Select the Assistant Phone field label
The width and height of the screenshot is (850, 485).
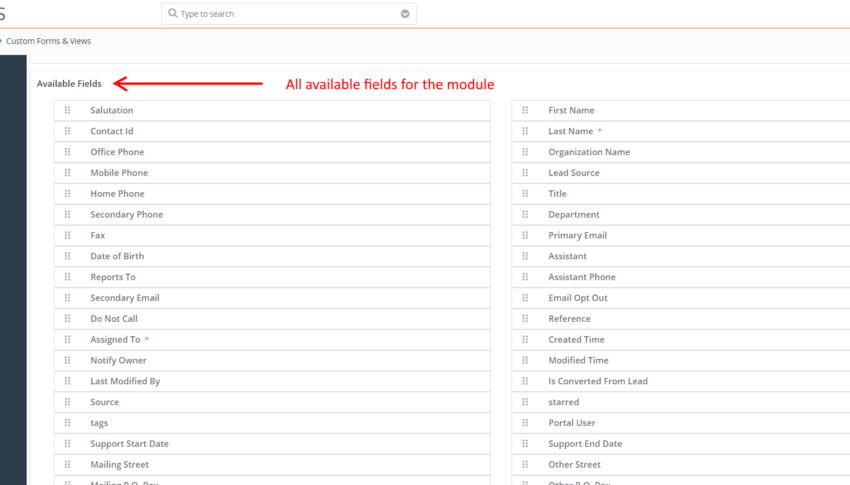[582, 277]
